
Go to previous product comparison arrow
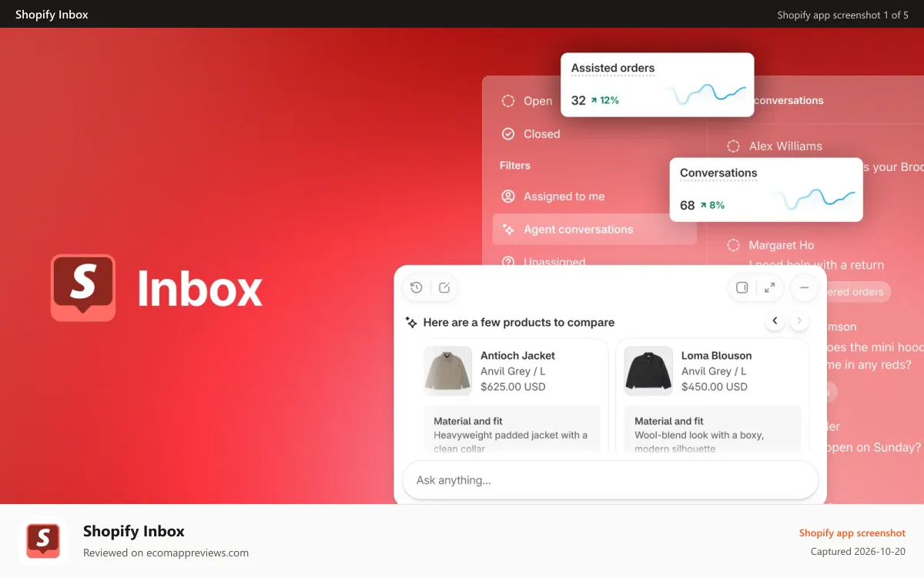775,321
